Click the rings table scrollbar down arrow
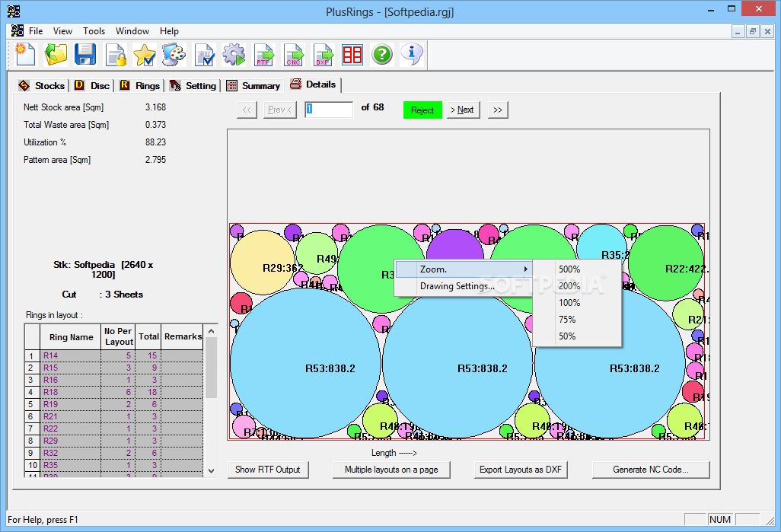Viewport: 781px width, 532px height. click(211, 470)
